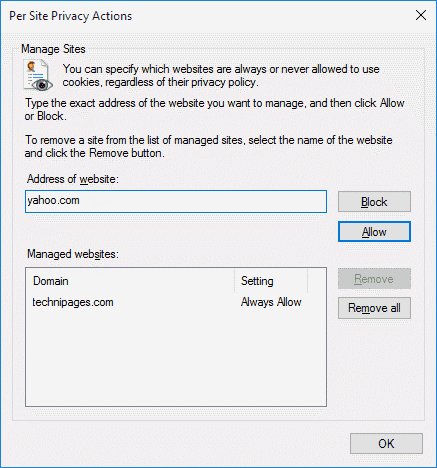Click the cookies description text
437x468 pixels.
coord(221,75)
